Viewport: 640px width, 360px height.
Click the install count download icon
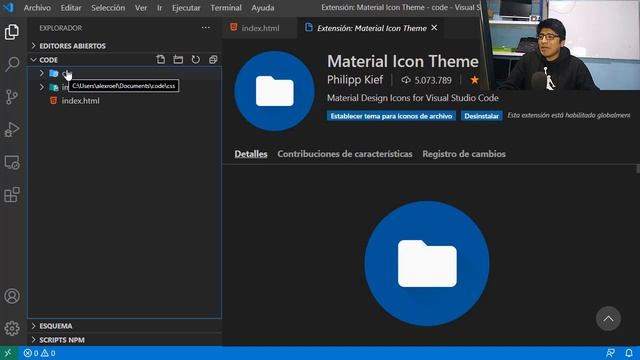[x=406, y=80]
